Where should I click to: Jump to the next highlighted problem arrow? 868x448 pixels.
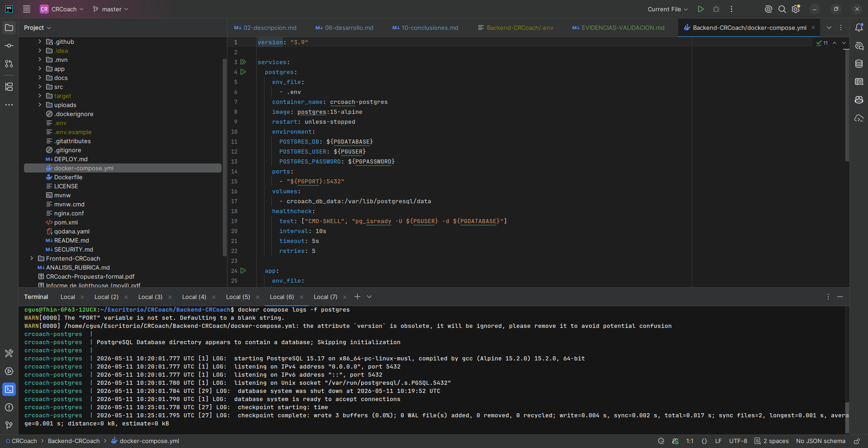pyautogui.click(x=844, y=43)
